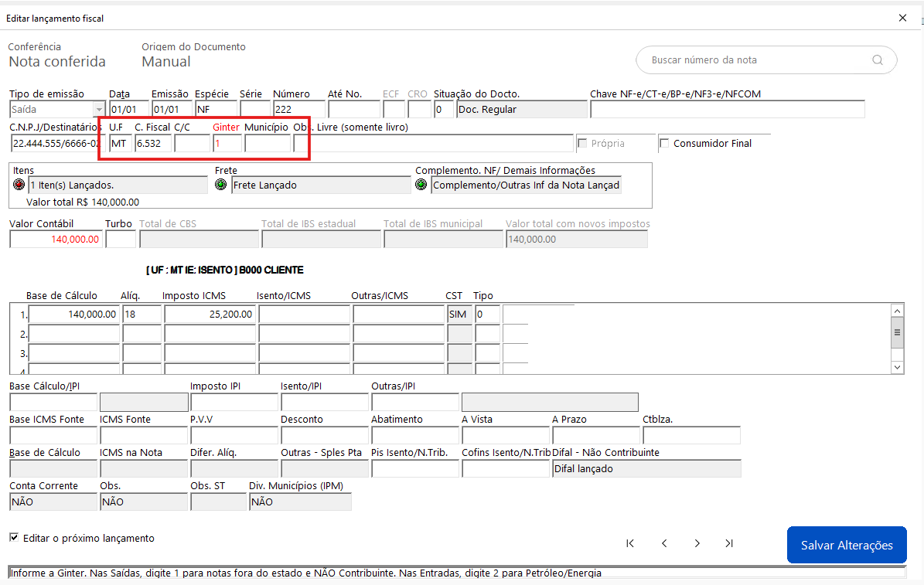
Task: Click the ICMS table scroll up arrow
Action: [897, 311]
